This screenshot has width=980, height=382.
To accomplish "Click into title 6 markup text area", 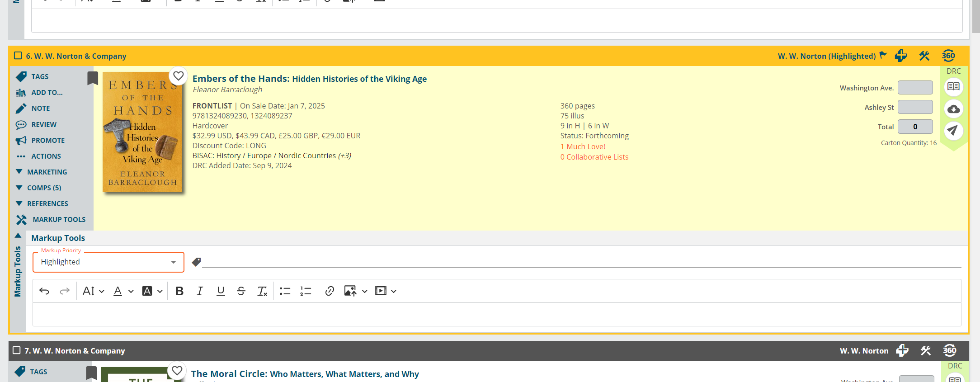I will click(497, 314).
